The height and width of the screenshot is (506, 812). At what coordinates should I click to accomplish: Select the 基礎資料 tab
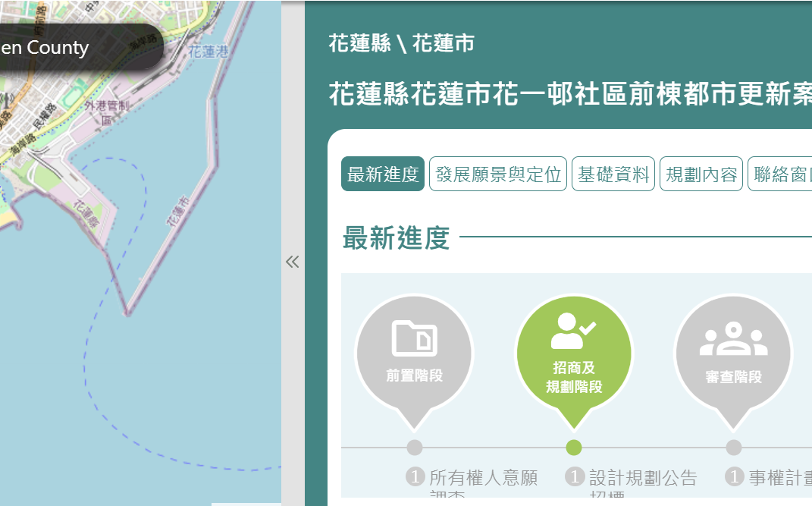[x=613, y=174]
